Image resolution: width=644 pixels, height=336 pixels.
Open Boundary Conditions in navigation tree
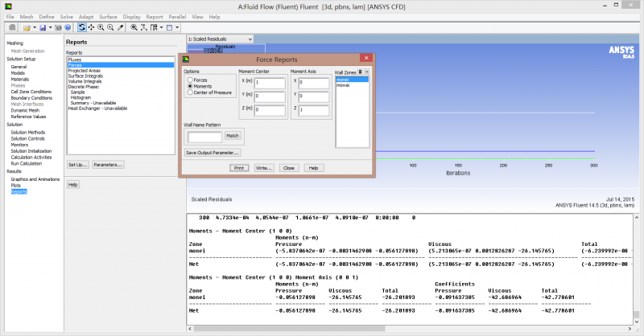point(31,98)
